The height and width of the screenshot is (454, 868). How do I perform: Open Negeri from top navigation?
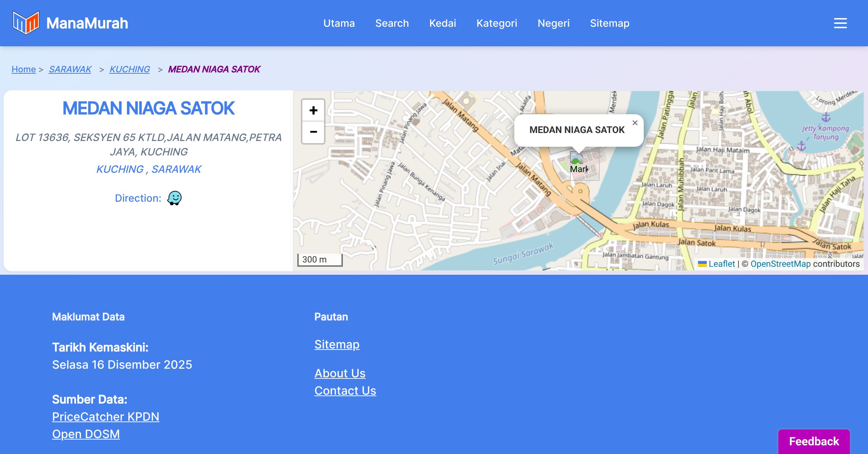click(x=553, y=23)
